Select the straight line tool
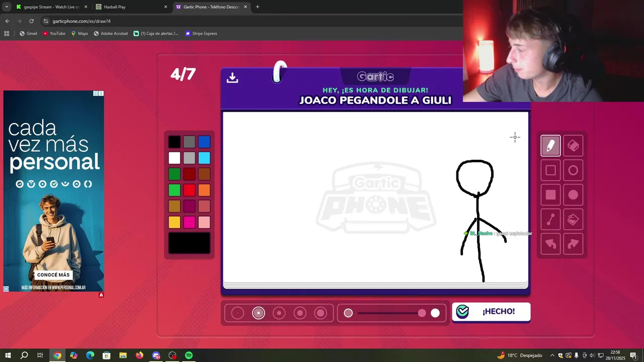 tap(550, 220)
